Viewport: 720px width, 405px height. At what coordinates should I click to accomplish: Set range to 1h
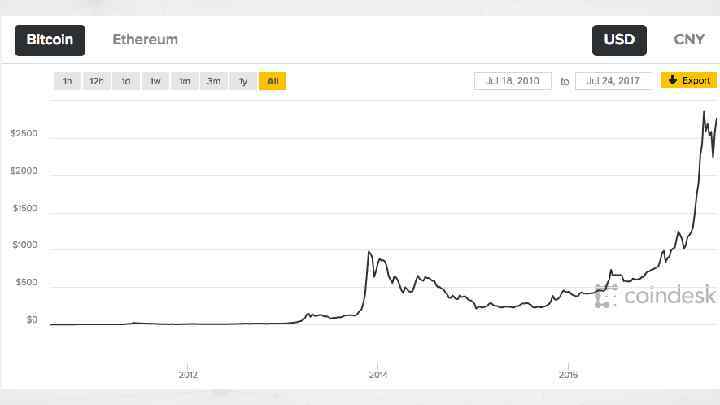click(67, 81)
